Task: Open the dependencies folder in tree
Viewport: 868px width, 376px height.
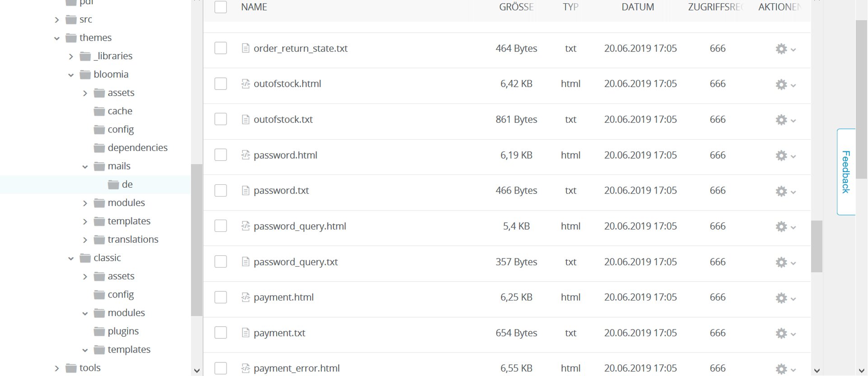Action: [137, 148]
